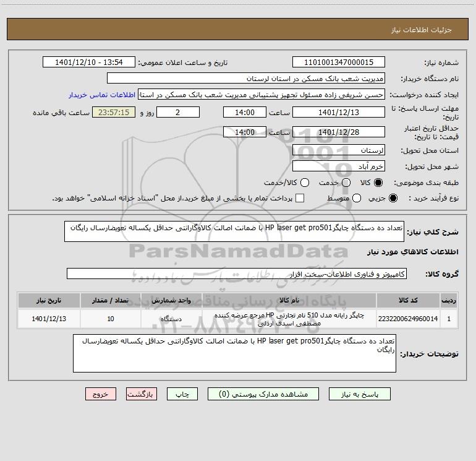
Task: Click the response deadline date 1401/12/13
Action: tap(339, 112)
